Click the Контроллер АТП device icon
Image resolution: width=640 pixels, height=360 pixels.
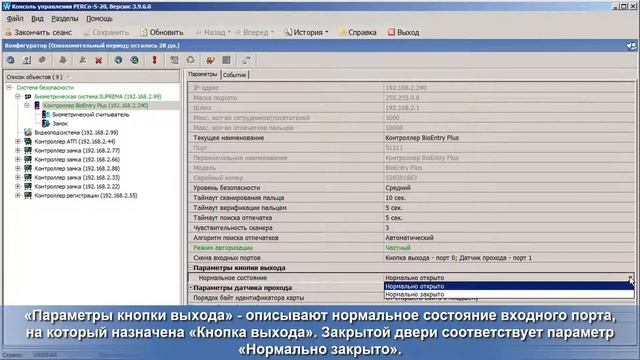click(28, 142)
